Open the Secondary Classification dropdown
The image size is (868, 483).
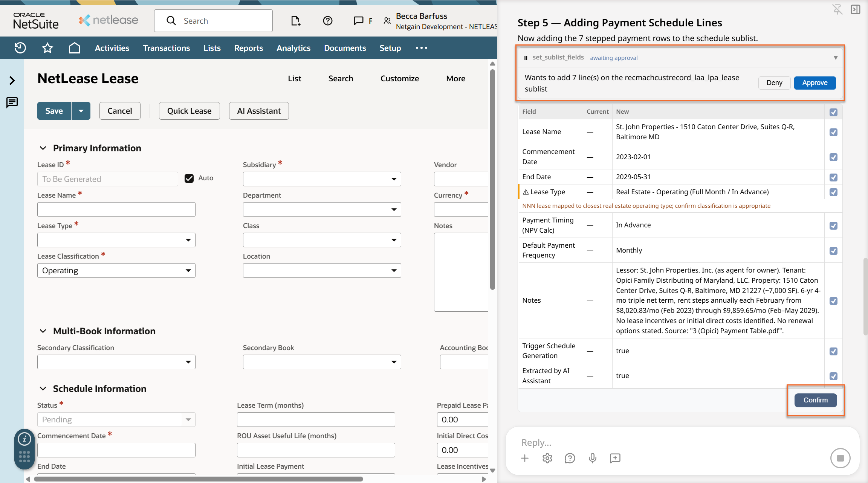116,362
